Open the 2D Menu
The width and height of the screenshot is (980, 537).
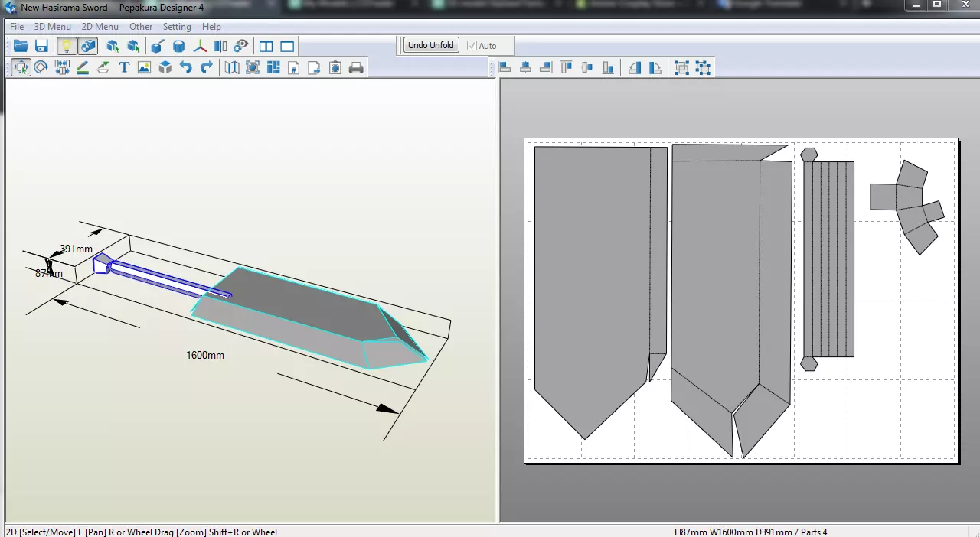pyautogui.click(x=100, y=27)
